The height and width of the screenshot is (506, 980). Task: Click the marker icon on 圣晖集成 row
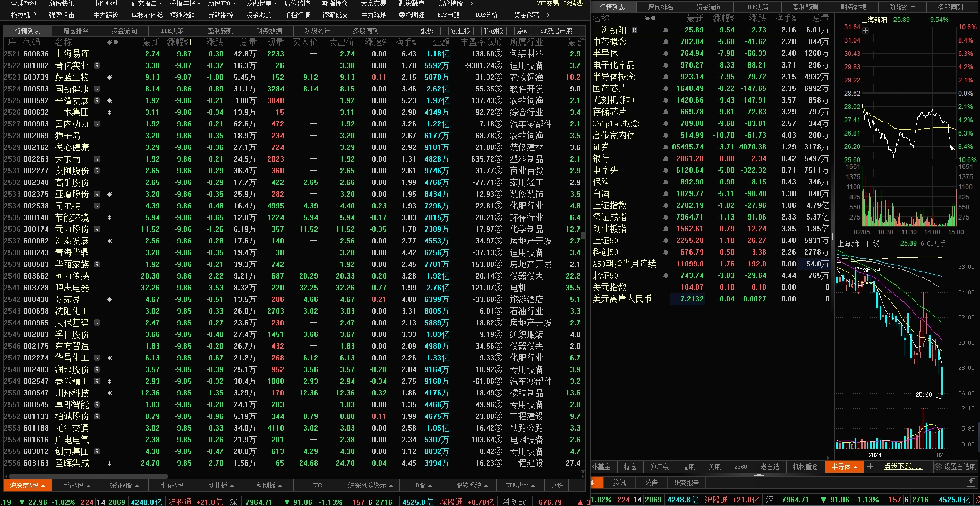(110, 463)
